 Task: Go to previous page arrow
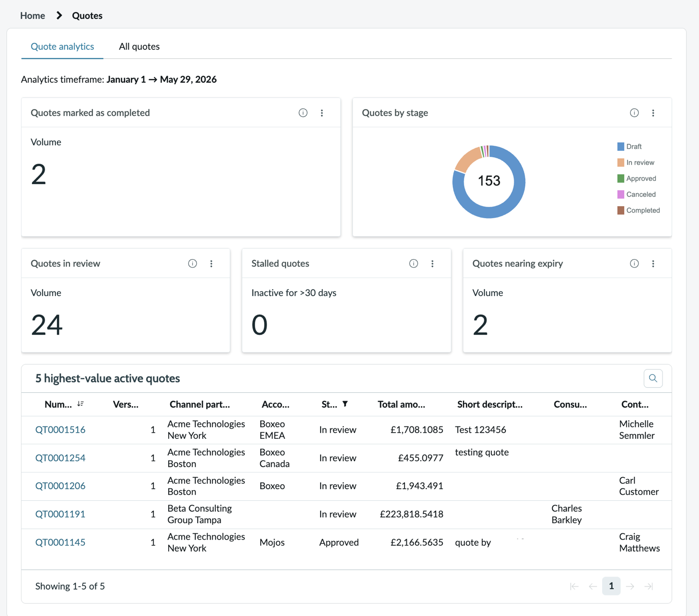[x=593, y=587]
